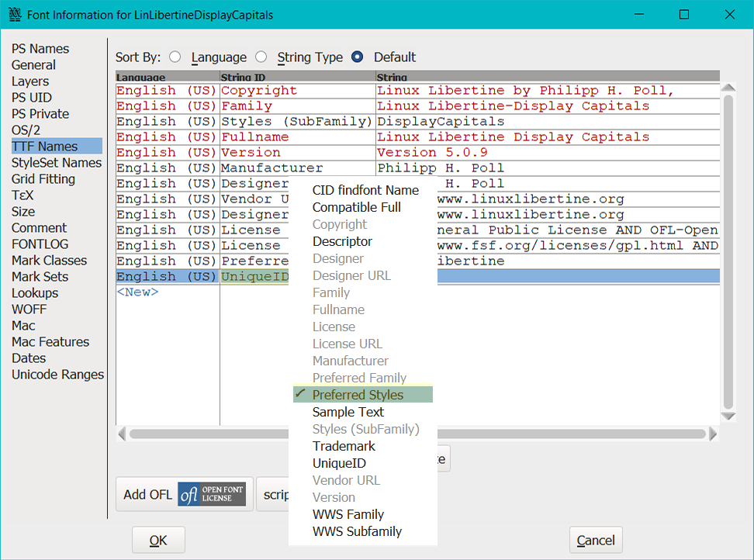Click the Add OFL button
This screenshot has height=560, width=754.
[x=184, y=494]
